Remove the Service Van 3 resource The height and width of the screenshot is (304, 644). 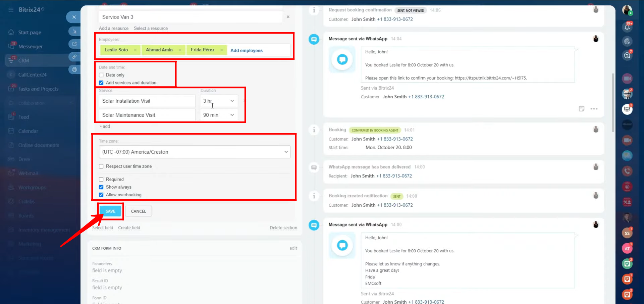point(288,17)
